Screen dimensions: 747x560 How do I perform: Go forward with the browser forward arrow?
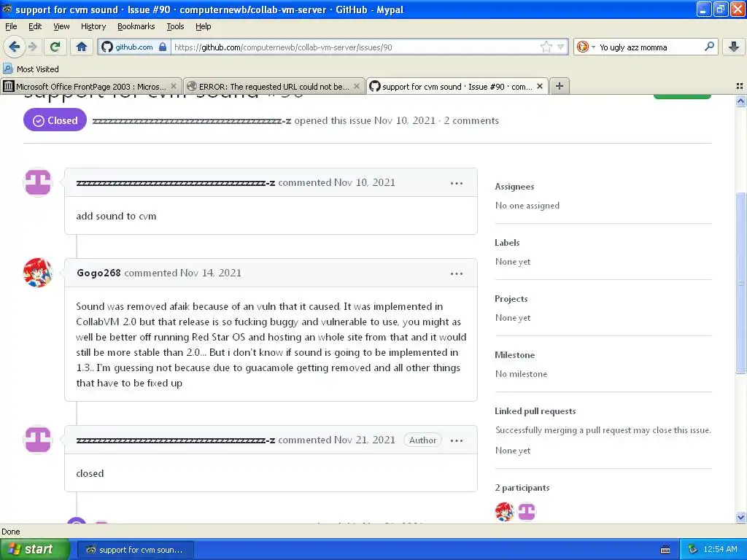point(32,47)
